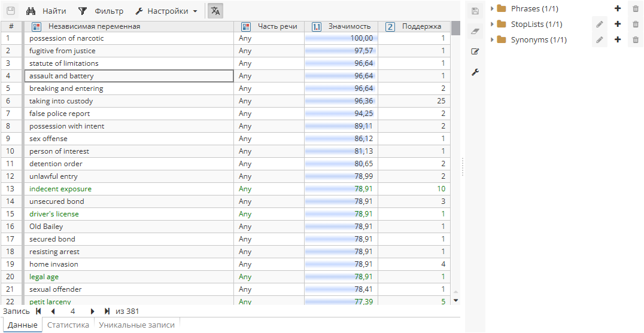Expand the Phrases folder

coord(492,8)
